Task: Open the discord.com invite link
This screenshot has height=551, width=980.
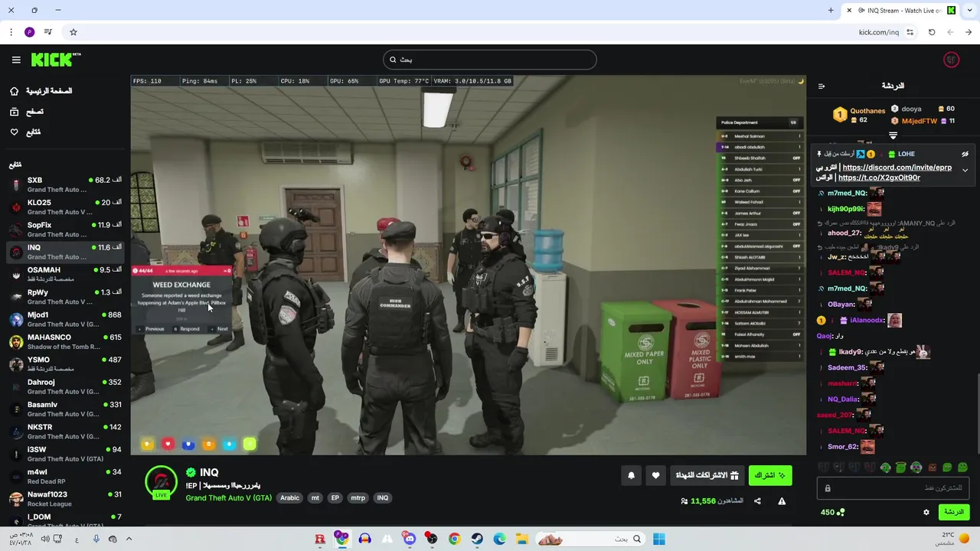Action: tap(897, 168)
